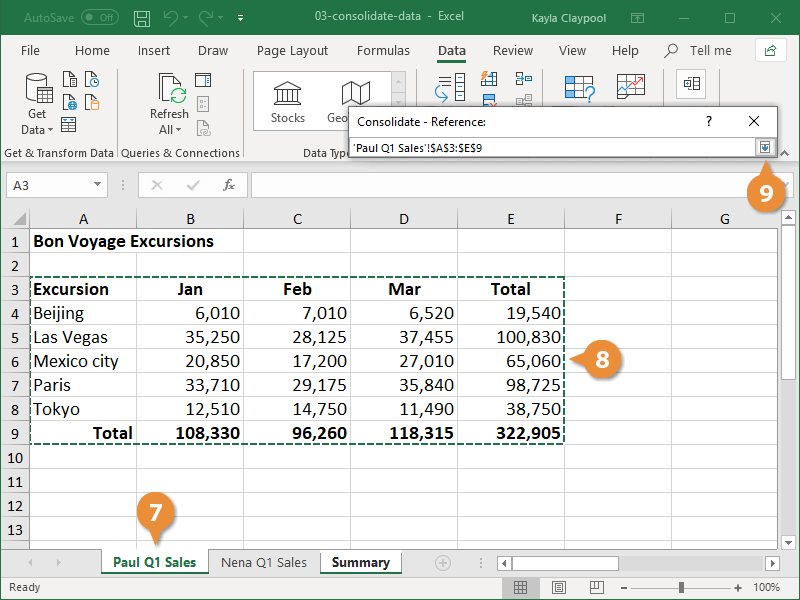Open the Review ribbon tab

pos(512,50)
